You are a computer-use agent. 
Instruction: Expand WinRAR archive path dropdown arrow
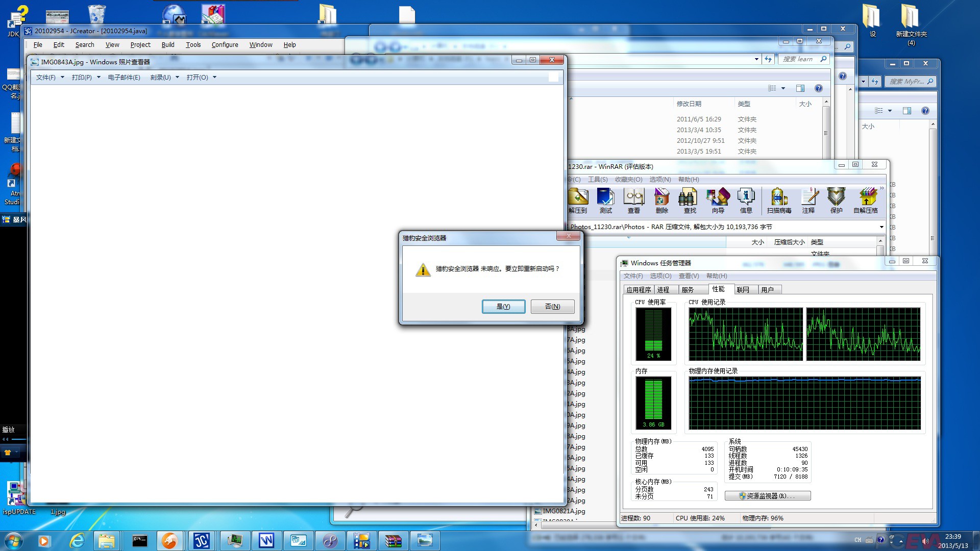pos(881,227)
